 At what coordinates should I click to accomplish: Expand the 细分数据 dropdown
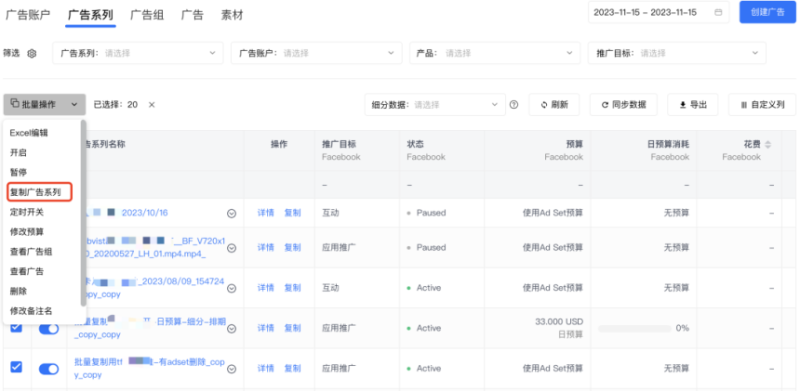click(435, 105)
